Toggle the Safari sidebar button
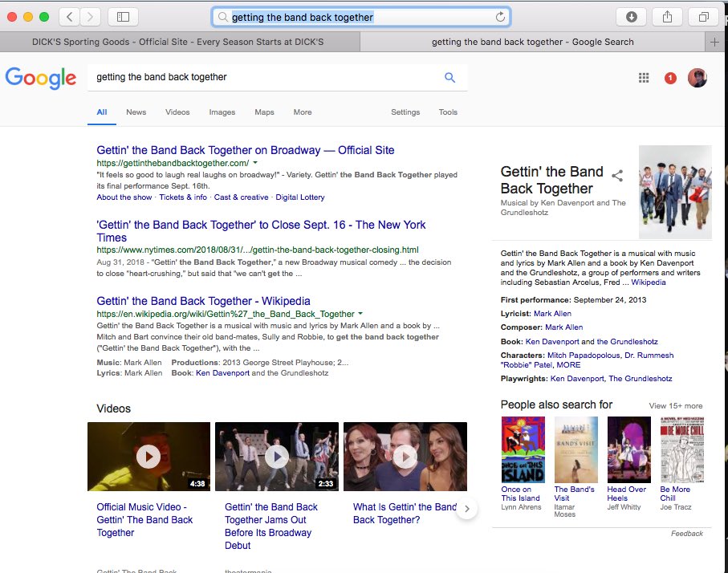728x573 pixels. coord(123,17)
